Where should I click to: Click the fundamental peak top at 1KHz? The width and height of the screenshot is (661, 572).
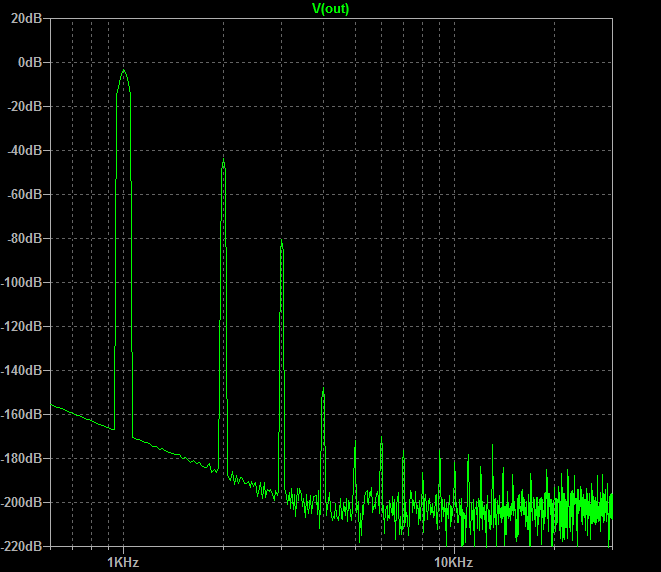coord(124,71)
